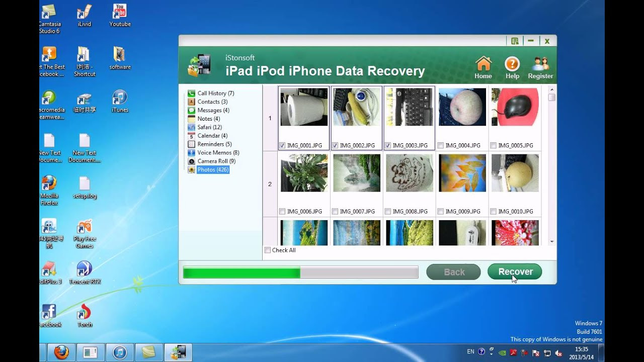644x362 pixels.
Task: Tick the IMG_0010.JPG checkbox
Action: point(494,211)
